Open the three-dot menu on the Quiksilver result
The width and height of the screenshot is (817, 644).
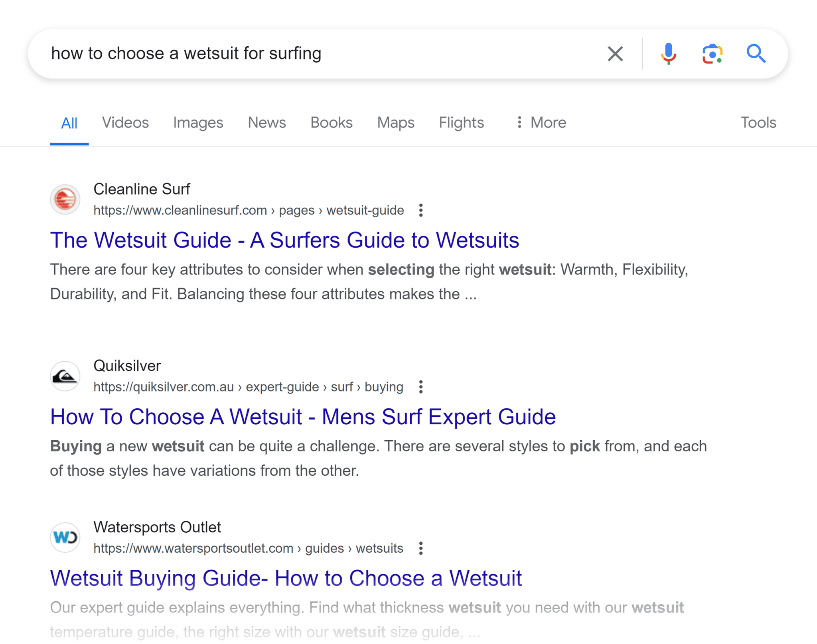pyautogui.click(x=421, y=386)
